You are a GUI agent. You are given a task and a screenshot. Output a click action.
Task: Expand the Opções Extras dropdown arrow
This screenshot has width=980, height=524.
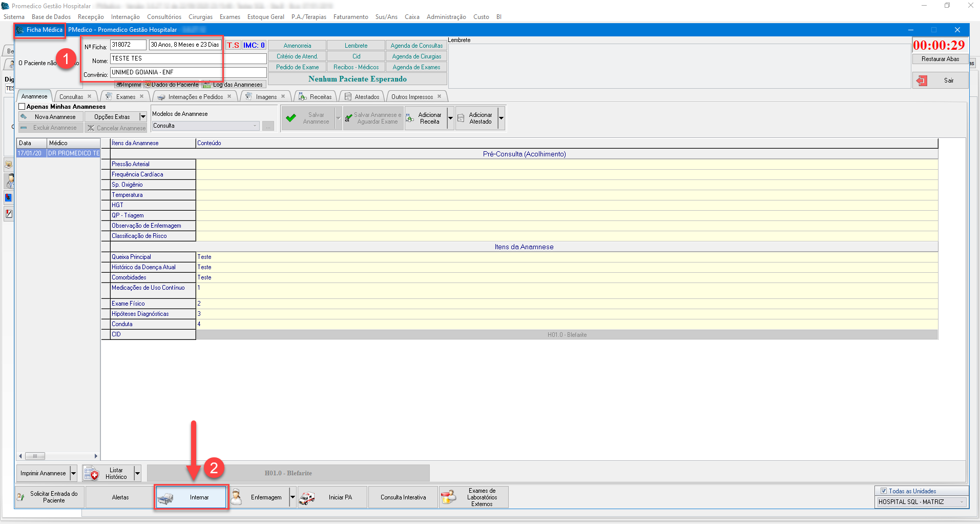point(143,117)
